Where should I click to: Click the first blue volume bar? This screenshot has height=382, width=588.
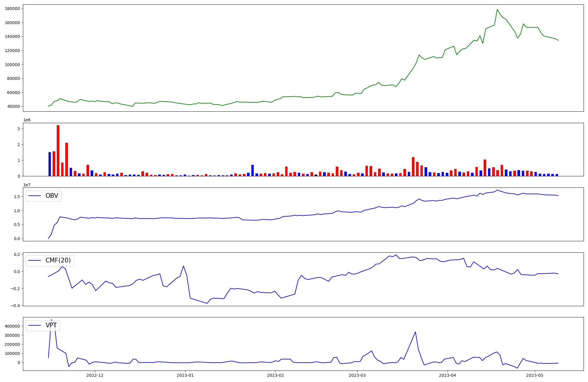pos(50,164)
